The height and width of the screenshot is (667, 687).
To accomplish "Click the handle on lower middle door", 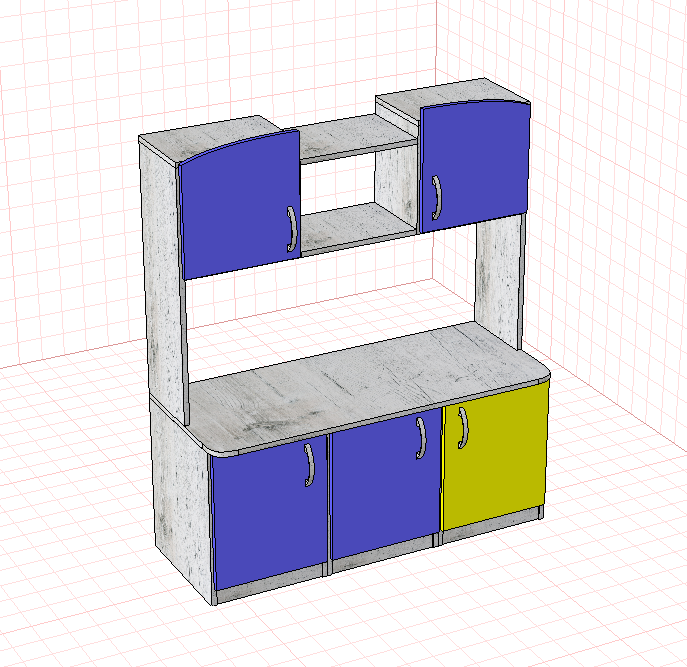I will pyautogui.click(x=421, y=438).
